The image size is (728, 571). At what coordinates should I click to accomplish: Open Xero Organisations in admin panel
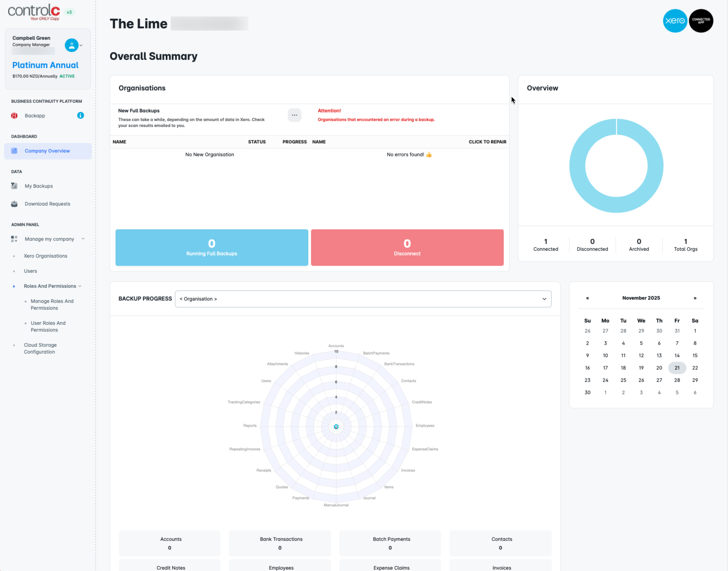pos(45,256)
